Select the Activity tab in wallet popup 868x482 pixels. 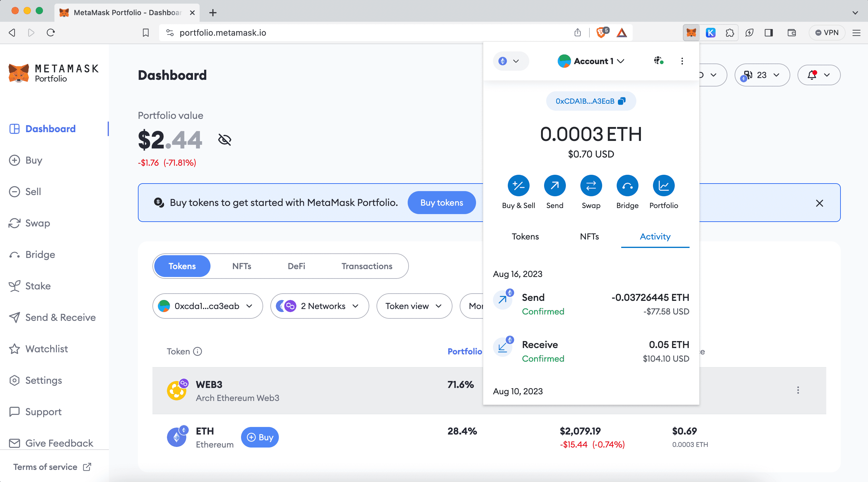tap(655, 236)
